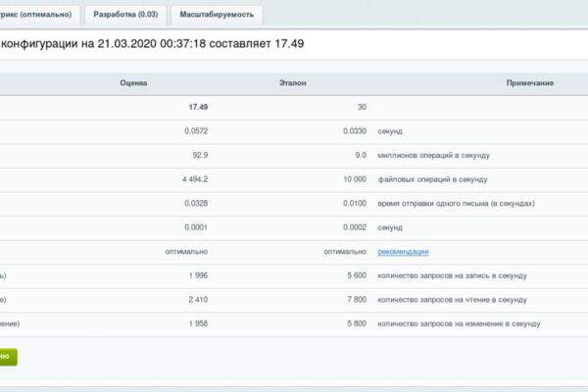The height and width of the screenshot is (392, 588).
Task: Select the note время отправки одного письма
Action: pyautogui.click(x=456, y=203)
